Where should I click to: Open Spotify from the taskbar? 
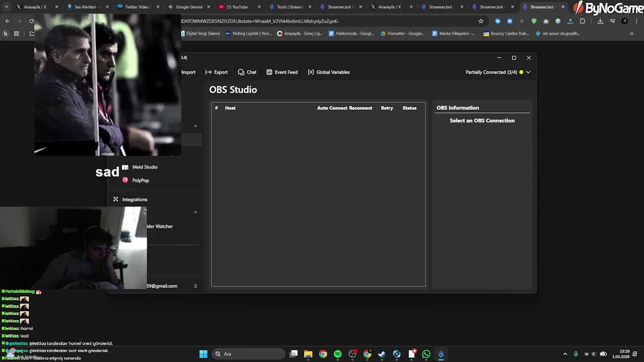click(x=338, y=354)
